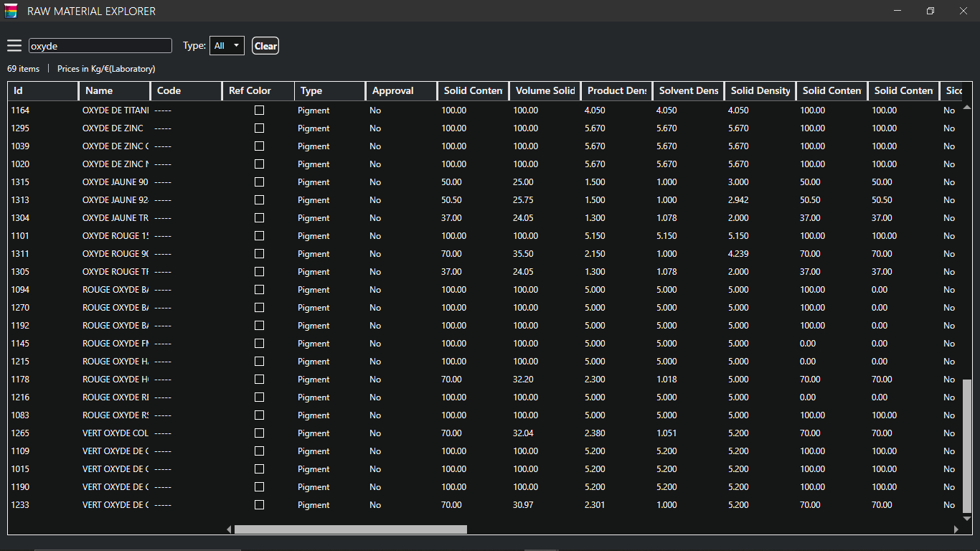Click product density value 4.050 in row 1164
Screen dimensions: 980x551
[595, 110]
